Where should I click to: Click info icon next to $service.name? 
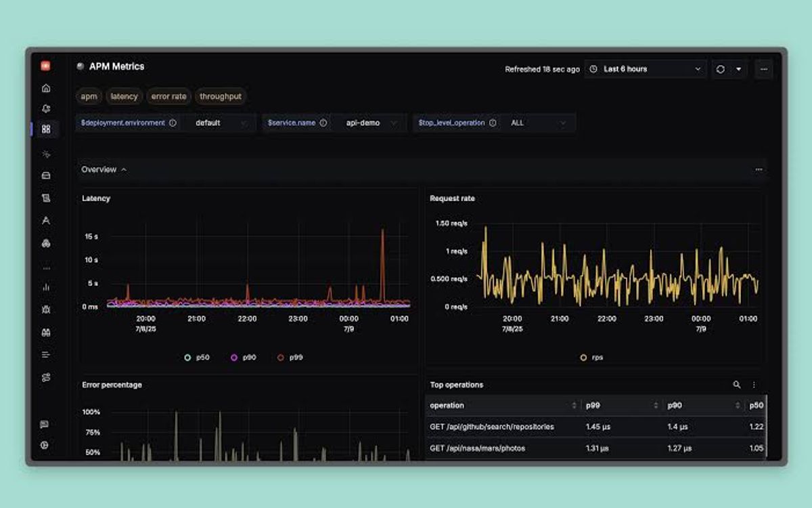(x=323, y=123)
